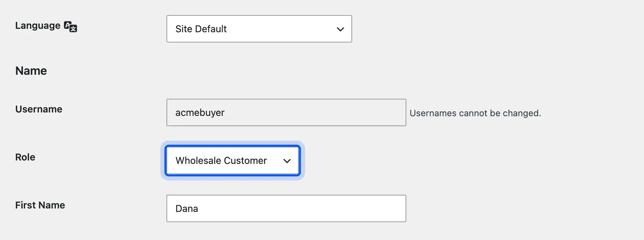Click the Name section heading
Image resolution: width=644 pixels, height=240 pixels.
pyautogui.click(x=31, y=71)
